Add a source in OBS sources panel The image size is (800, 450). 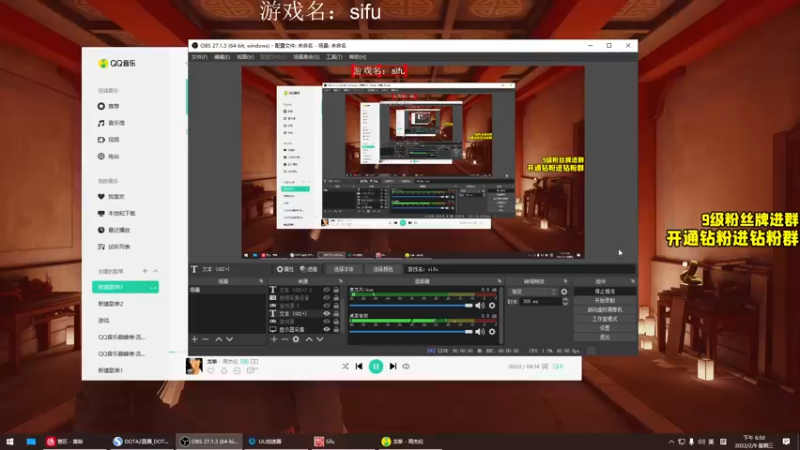pyautogui.click(x=274, y=339)
